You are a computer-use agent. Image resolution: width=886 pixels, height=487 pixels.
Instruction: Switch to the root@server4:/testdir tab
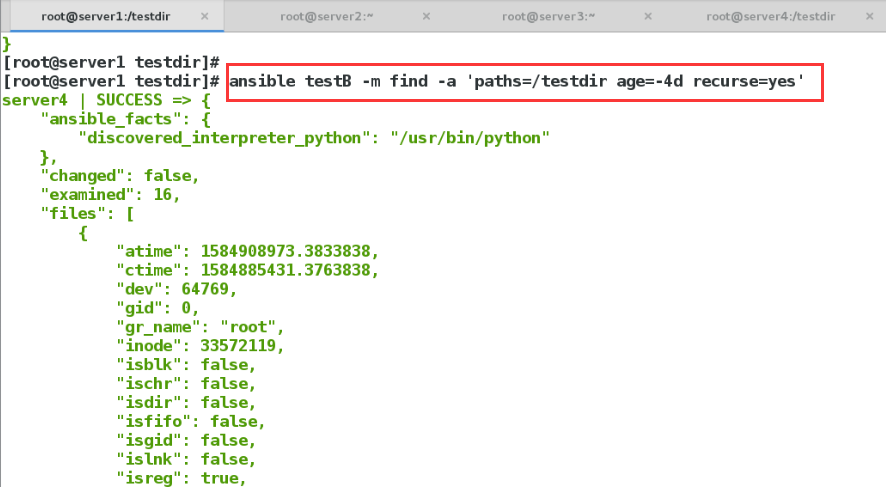click(770, 16)
